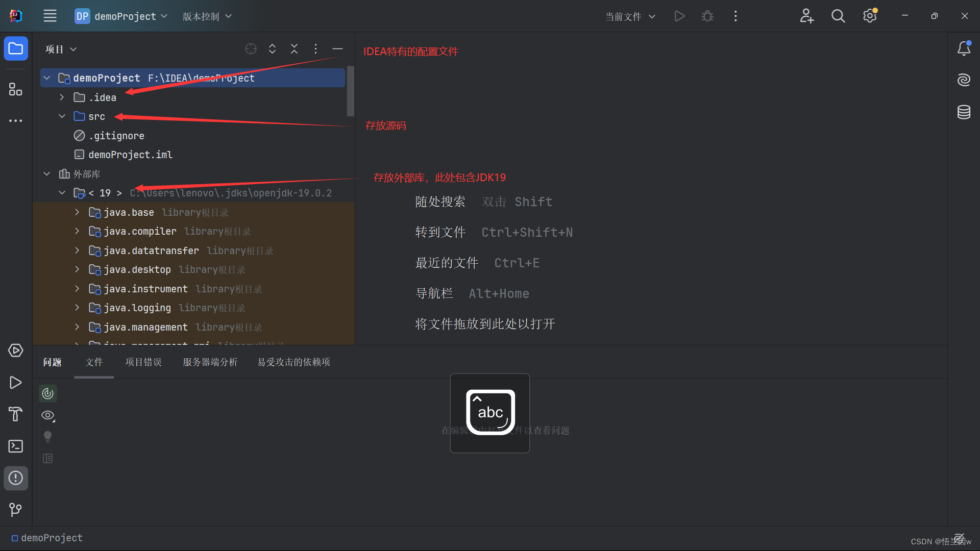This screenshot has width=980, height=551.
Task: Expand the java.logging library
Action: 77,308
